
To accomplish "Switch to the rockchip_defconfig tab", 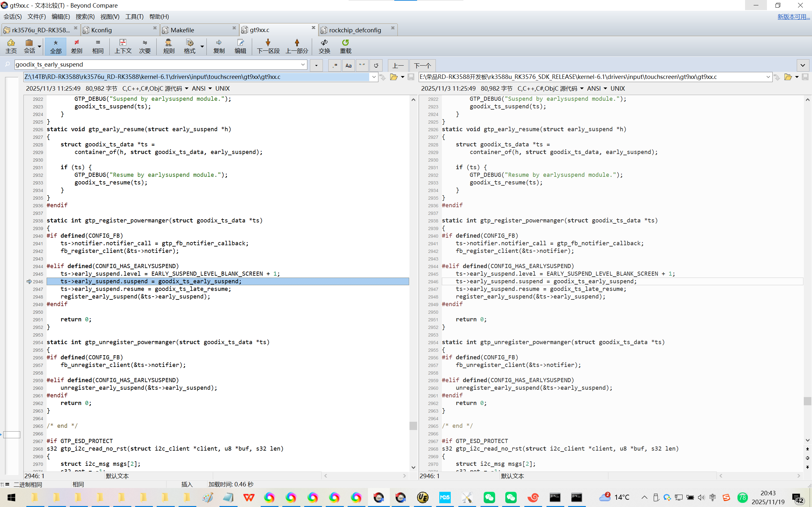I will 355,30.
